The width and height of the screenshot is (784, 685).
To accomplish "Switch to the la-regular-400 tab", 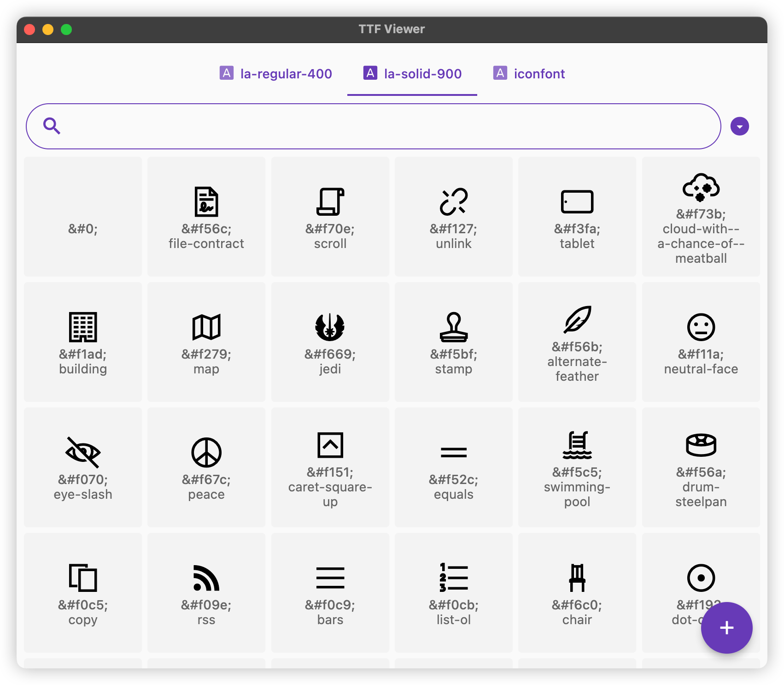I will [275, 74].
